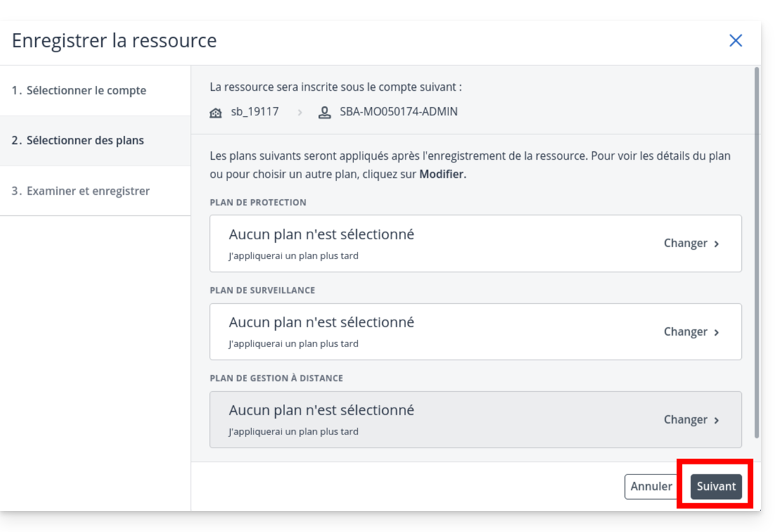Click the Enregistrer la ressource dialog title
Viewport: 782px width, 532px height.
(x=114, y=41)
